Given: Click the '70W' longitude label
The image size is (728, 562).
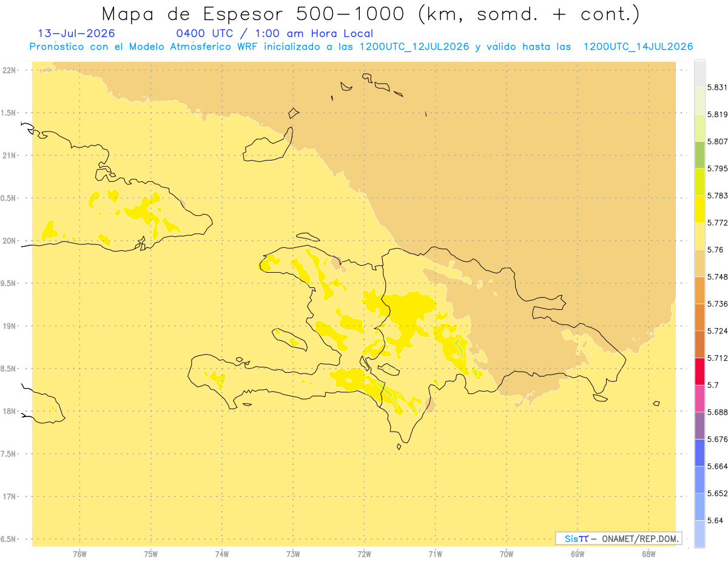Looking at the screenshot, I should (x=507, y=554).
